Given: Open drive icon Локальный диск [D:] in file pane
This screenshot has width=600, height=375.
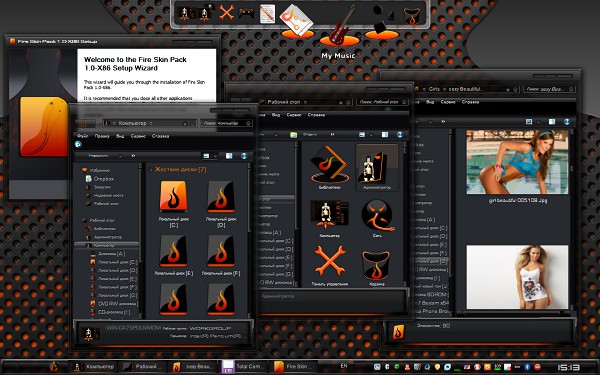Looking at the screenshot, I should click(221, 197).
